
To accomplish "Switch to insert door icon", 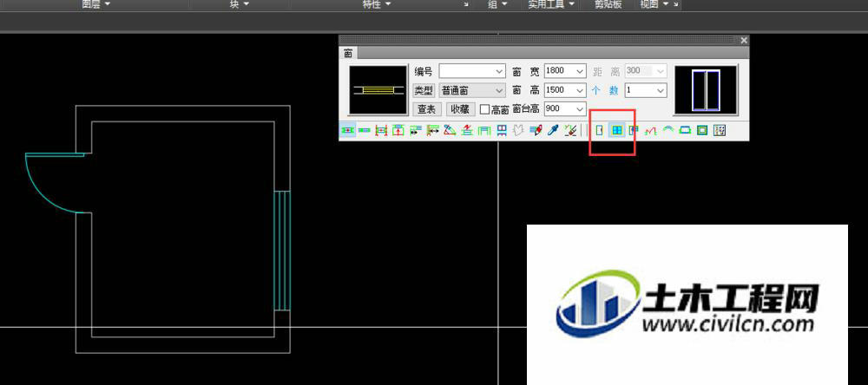I will click(x=599, y=131).
